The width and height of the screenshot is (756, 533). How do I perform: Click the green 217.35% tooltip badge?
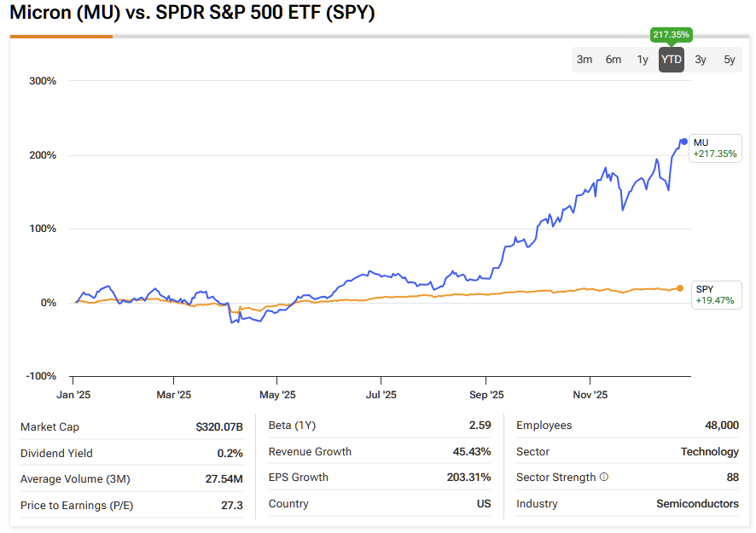tap(672, 35)
